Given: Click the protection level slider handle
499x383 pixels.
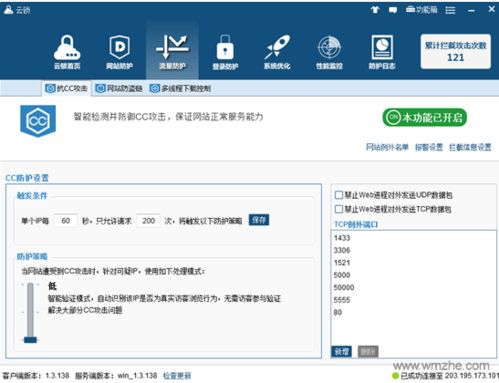Looking at the screenshot, I should pyautogui.click(x=30, y=340).
